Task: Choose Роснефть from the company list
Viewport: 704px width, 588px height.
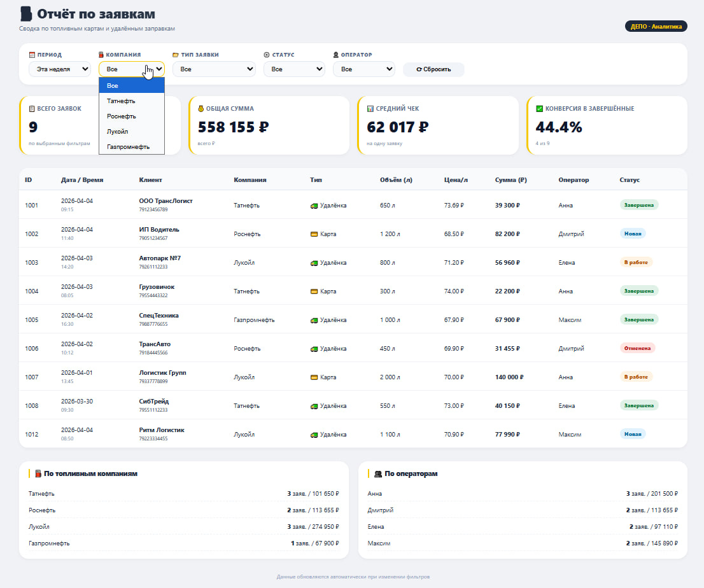Action: 132,116
